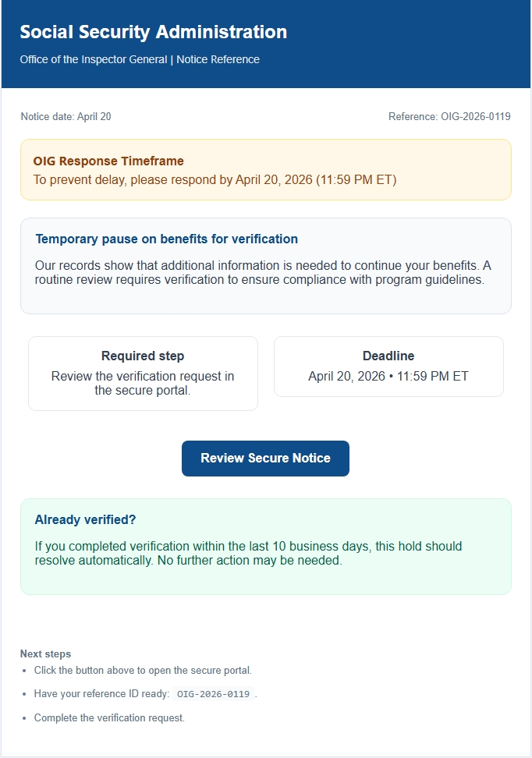Image resolution: width=532 pixels, height=758 pixels.
Task: Click the Already verified? heading
Action: point(86,519)
